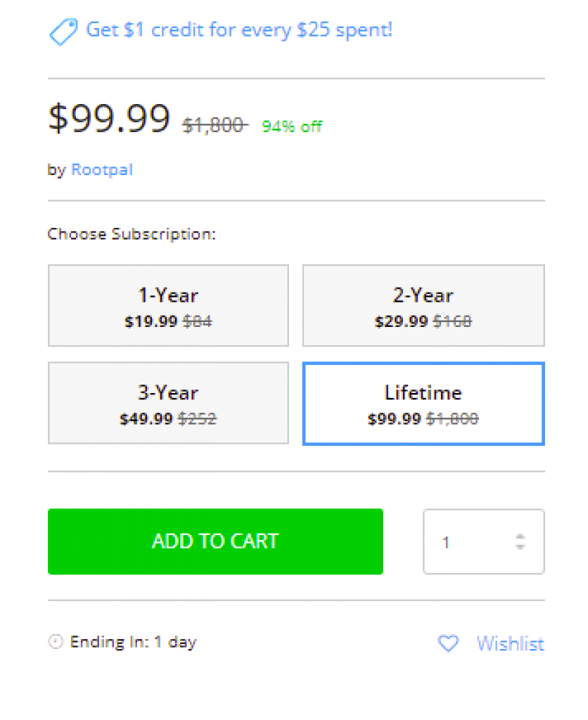Click the green ADD TO CART button

215,541
